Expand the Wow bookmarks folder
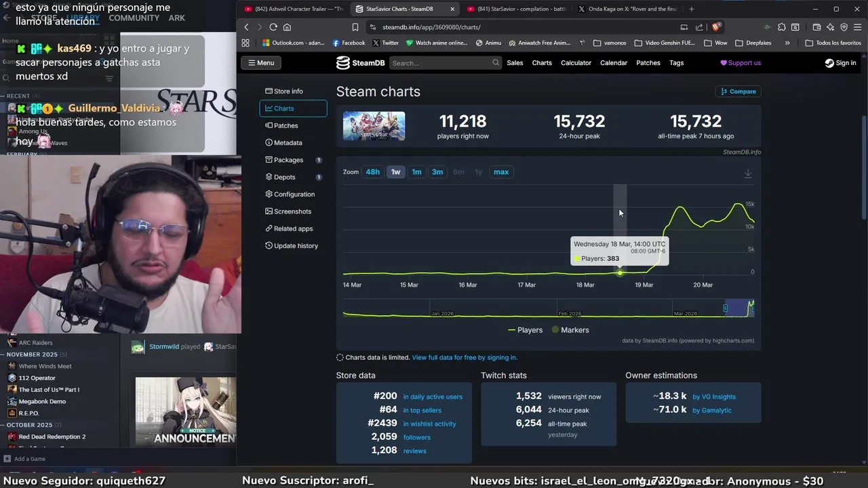Image resolution: width=868 pixels, height=488 pixels. pyautogui.click(x=716, y=43)
